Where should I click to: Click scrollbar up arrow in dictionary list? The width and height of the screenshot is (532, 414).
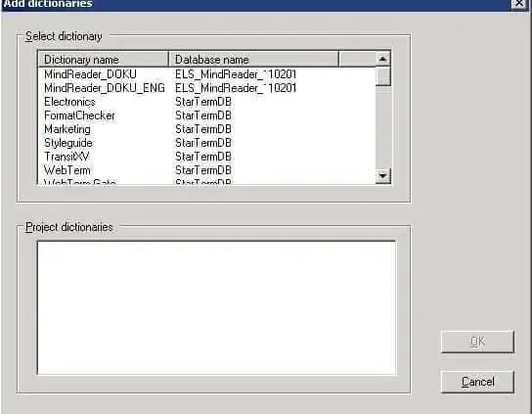coord(383,59)
